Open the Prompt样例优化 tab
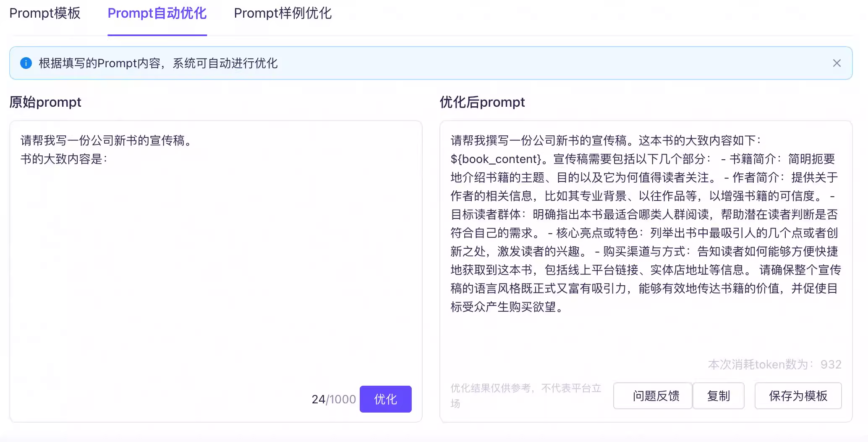Image resolution: width=868 pixels, height=442 pixels. point(283,13)
